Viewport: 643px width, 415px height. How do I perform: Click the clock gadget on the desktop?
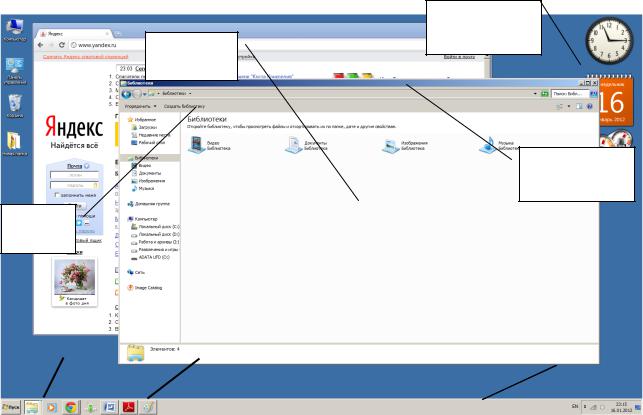pyautogui.click(x=609, y=41)
